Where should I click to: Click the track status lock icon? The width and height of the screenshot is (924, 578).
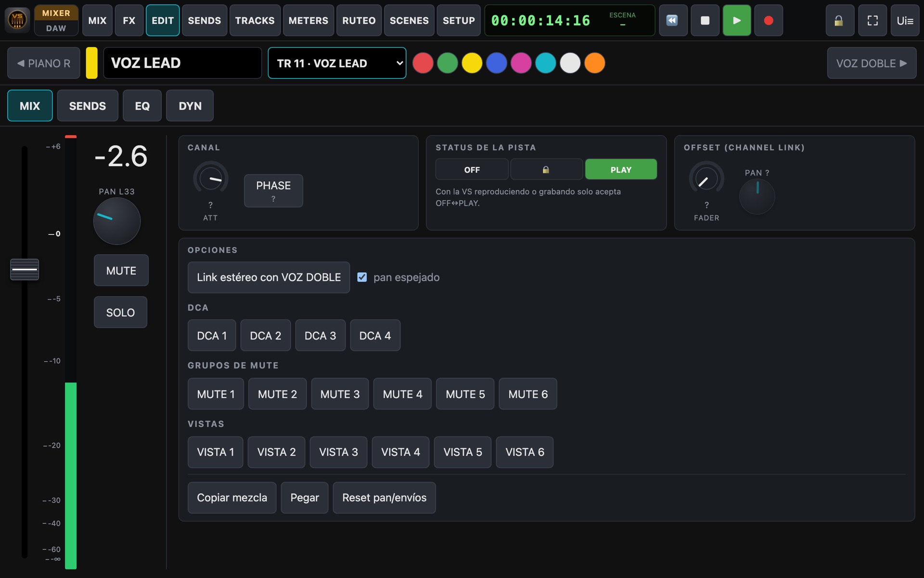[546, 170]
